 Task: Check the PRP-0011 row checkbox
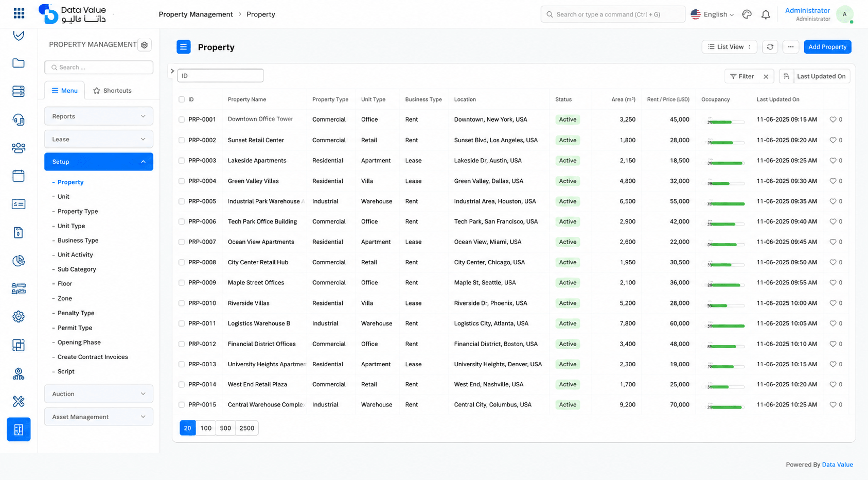tap(182, 323)
